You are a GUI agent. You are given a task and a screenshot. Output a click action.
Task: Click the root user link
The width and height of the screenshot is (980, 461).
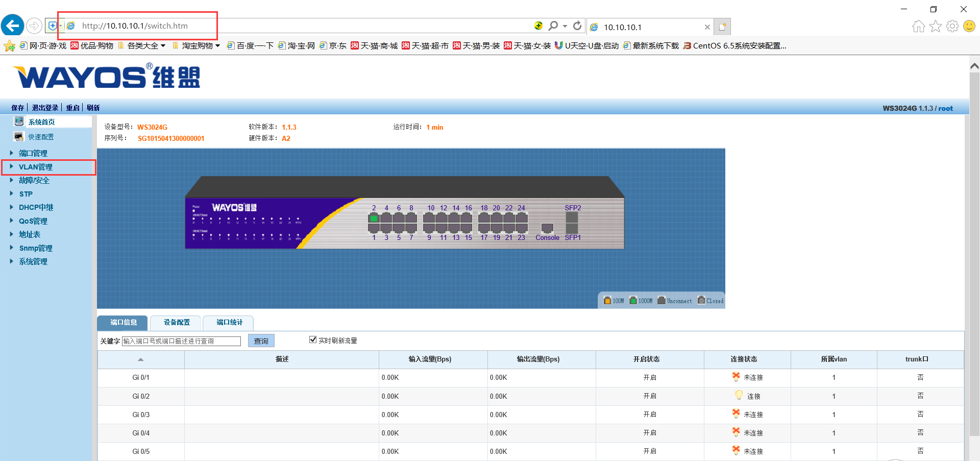(945, 108)
